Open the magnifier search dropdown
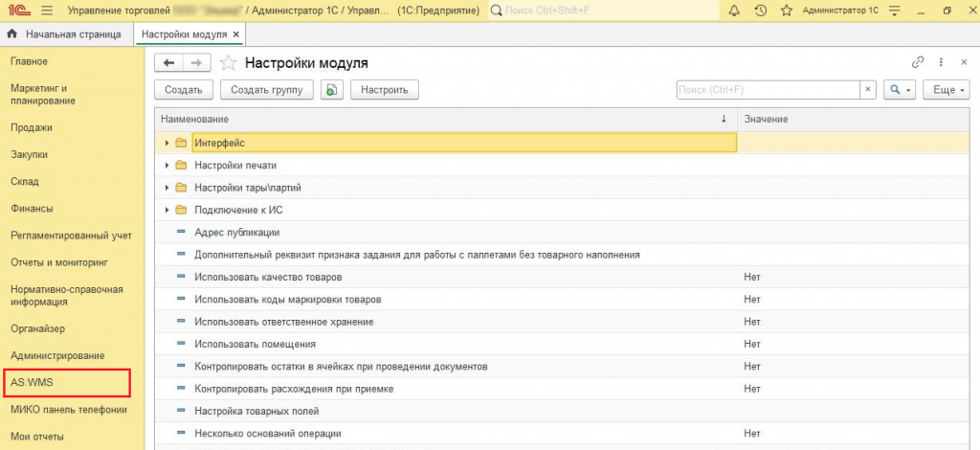The image size is (980, 450). pyautogui.click(x=900, y=90)
